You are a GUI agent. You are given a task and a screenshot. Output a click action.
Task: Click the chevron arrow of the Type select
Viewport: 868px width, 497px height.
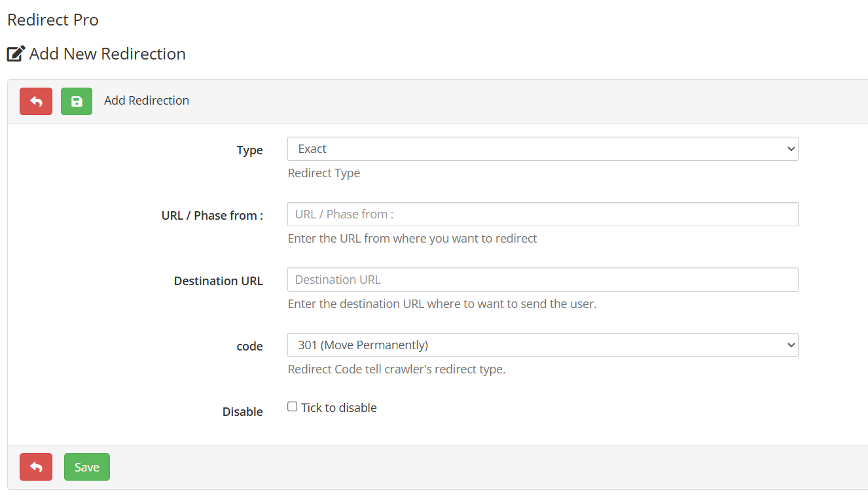(x=791, y=149)
